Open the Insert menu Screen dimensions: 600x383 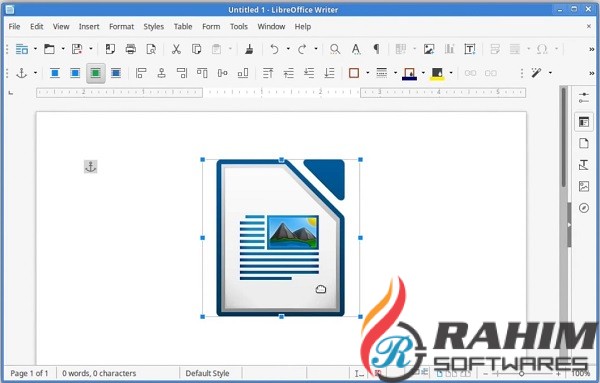89,26
